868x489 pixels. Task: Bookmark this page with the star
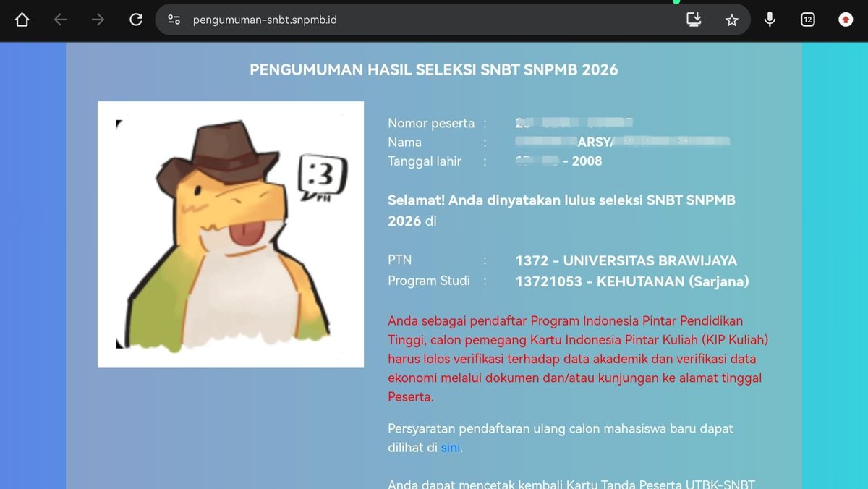732,20
